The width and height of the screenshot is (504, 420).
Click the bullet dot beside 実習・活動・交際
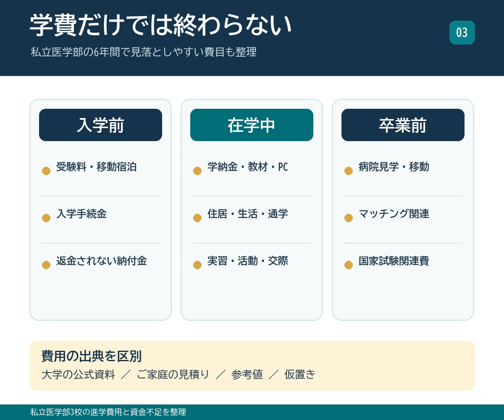[197, 265]
